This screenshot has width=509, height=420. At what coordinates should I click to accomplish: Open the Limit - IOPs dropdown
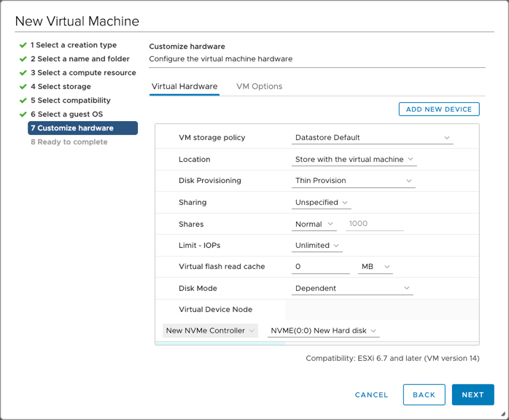tap(316, 246)
